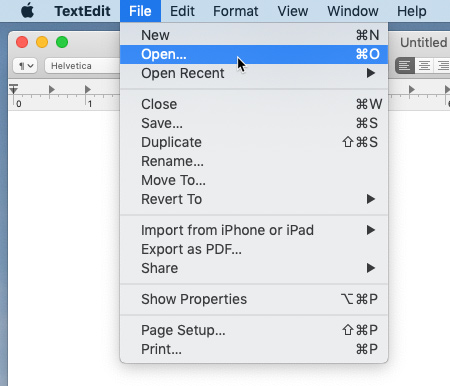Open the Helvetica font family dropdown
450x386 pixels.
pos(82,66)
